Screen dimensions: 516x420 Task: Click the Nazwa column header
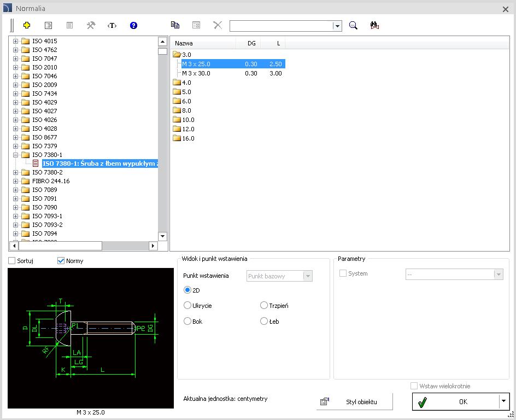point(203,43)
